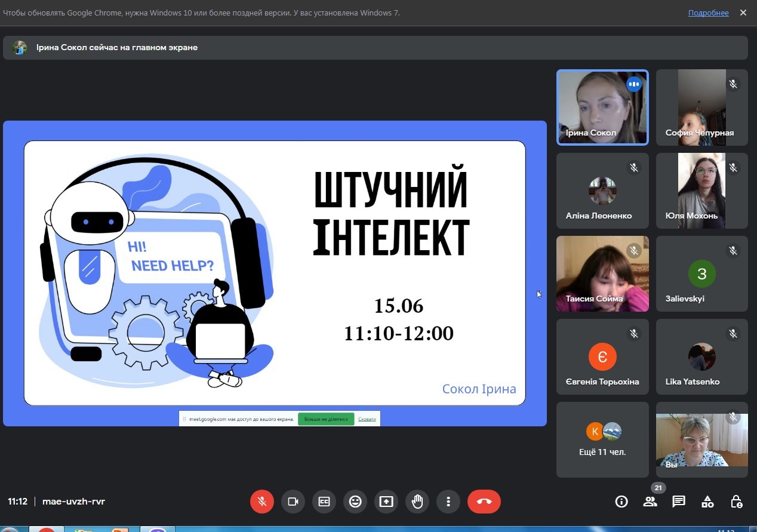This screenshot has width=757, height=532.
Task: Open the emoji reactions picker
Action: click(355, 502)
